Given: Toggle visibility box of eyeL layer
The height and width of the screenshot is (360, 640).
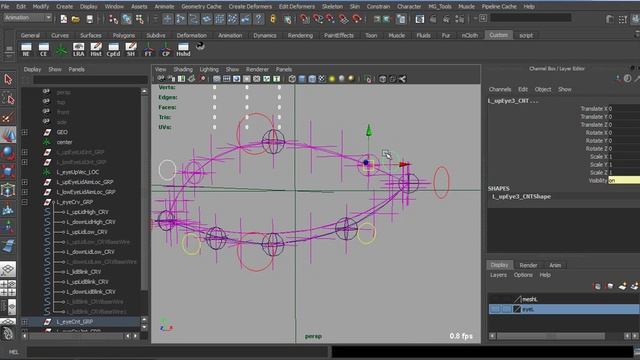Looking at the screenshot, I should pyautogui.click(x=495, y=309).
